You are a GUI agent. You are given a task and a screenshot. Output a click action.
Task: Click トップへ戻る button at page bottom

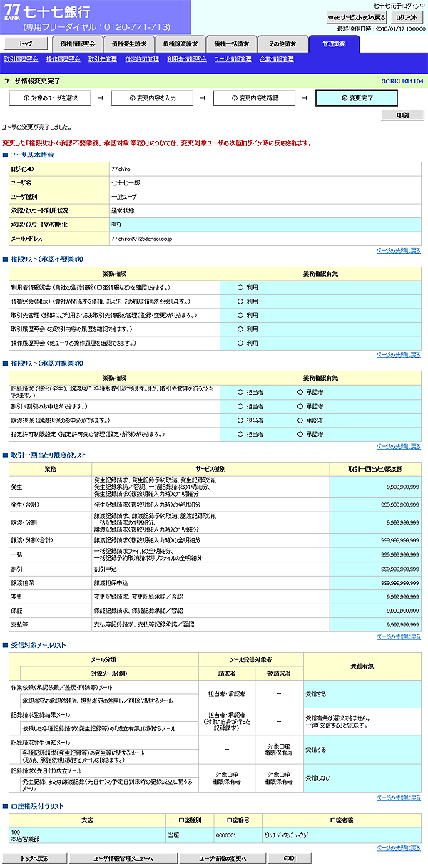(x=34, y=858)
